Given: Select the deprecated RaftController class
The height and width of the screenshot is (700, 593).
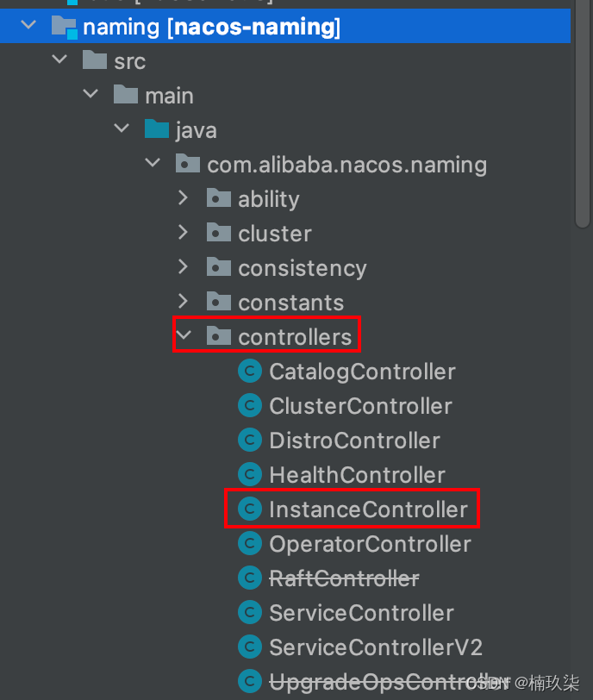Looking at the screenshot, I should [344, 578].
